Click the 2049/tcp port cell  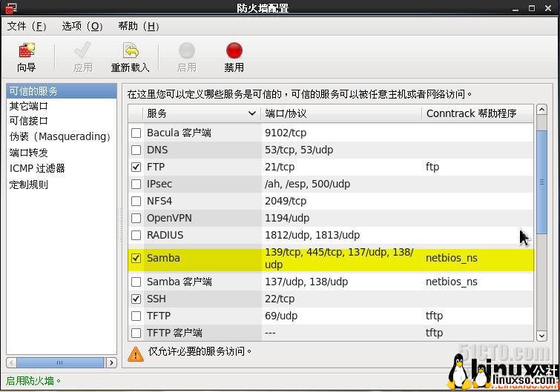[286, 201]
